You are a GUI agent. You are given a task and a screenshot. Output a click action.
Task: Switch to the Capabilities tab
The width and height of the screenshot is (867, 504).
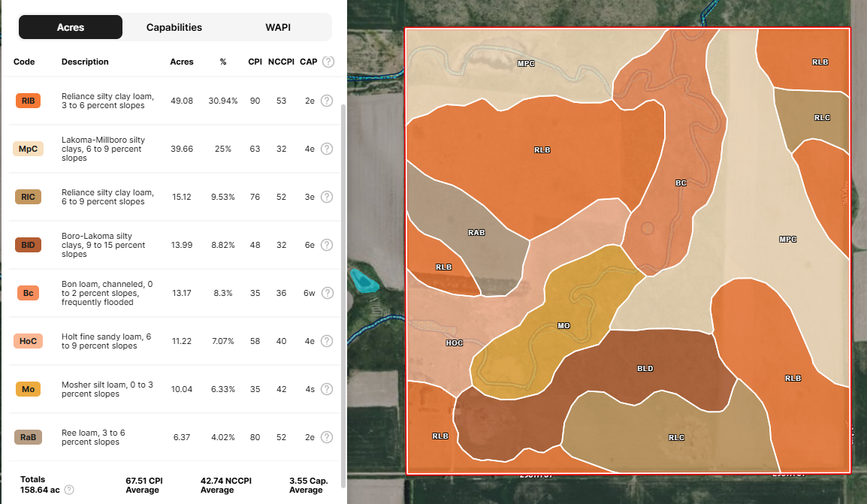coord(174,27)
